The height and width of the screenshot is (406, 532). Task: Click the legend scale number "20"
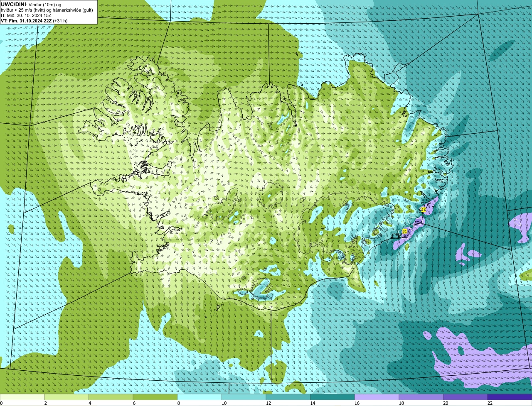pyautogui.click(x=446, y=403)
